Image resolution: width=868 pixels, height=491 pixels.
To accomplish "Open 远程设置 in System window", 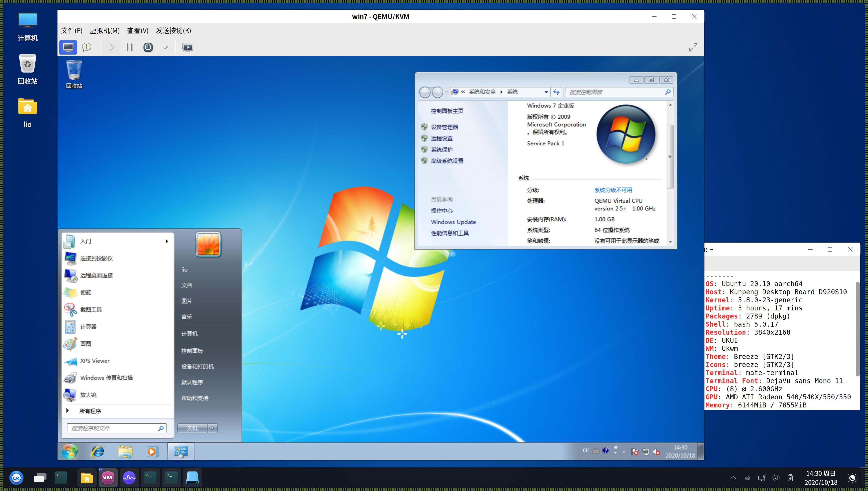I will tap(442, 138).
